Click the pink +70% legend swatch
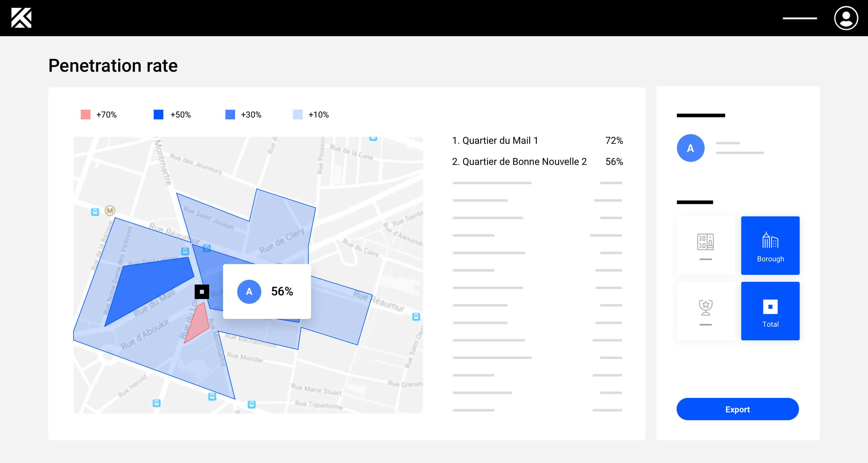 coord(86,115)
